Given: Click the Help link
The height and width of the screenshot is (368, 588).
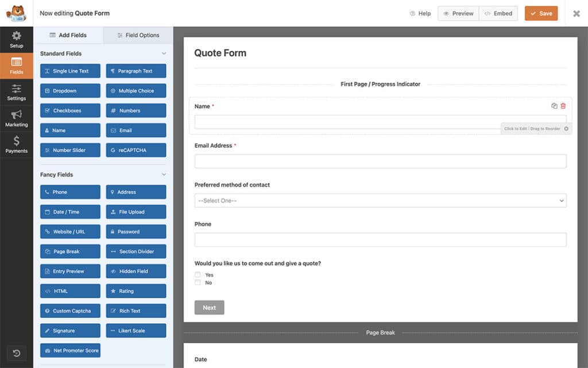Looking at the screenshot, I should pos(420,14).
